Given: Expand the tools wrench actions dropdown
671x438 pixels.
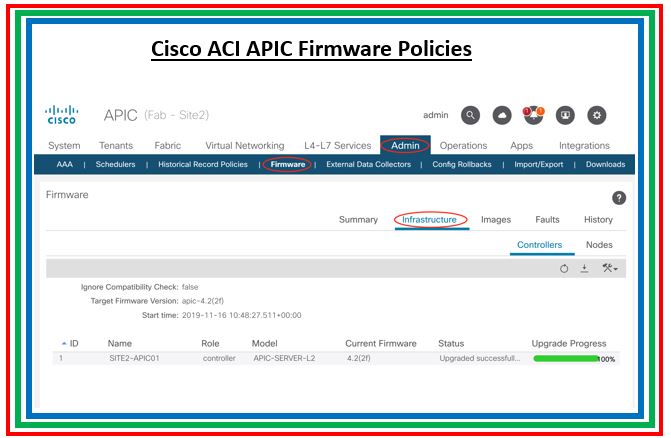Looking at the screenshot, I should 609,268.
